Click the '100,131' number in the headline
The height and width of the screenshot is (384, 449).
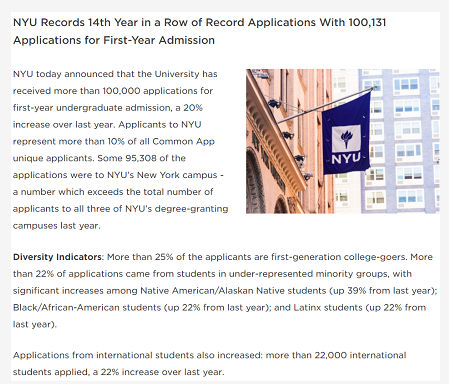click(367, 22)
